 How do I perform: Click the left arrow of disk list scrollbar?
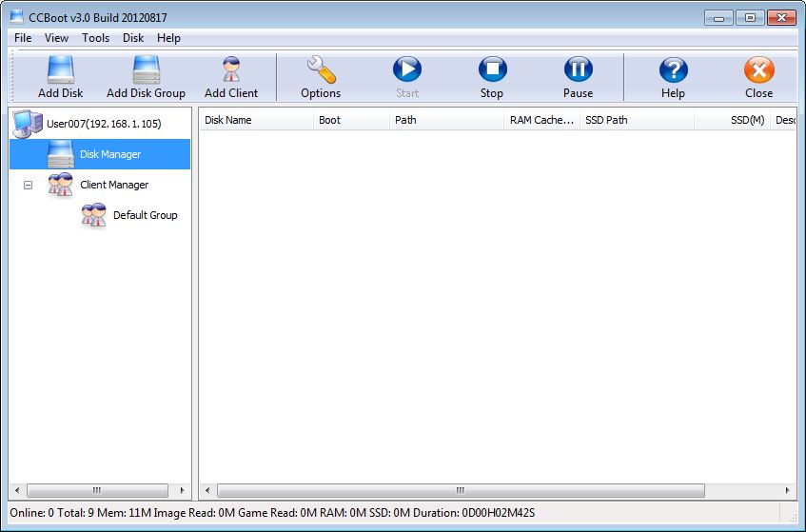coord(207,490)
